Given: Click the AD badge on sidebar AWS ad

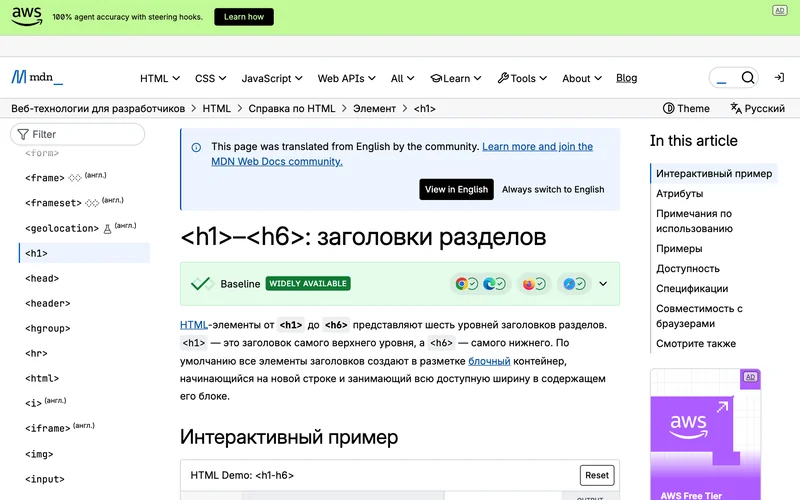Looking at the screenshot, I should coord(750,377).
